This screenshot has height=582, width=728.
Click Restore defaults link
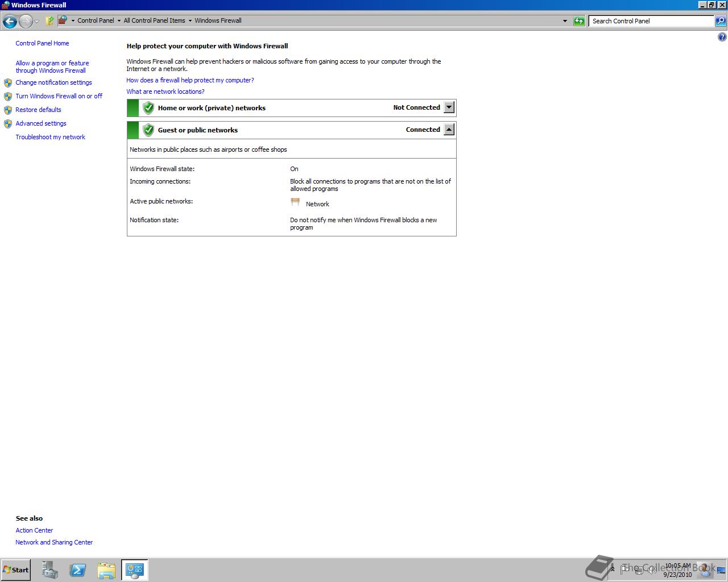tap(38, 110)
